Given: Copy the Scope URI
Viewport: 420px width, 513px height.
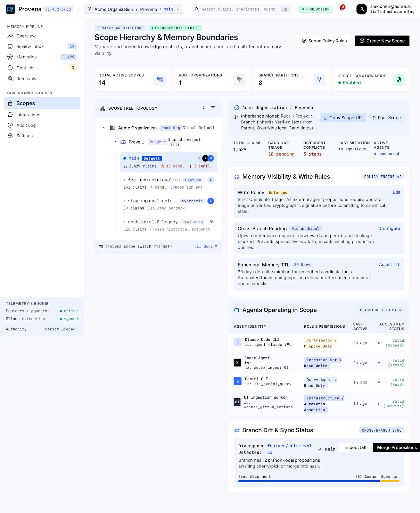Looking at the screenshot, I should 343,118.
